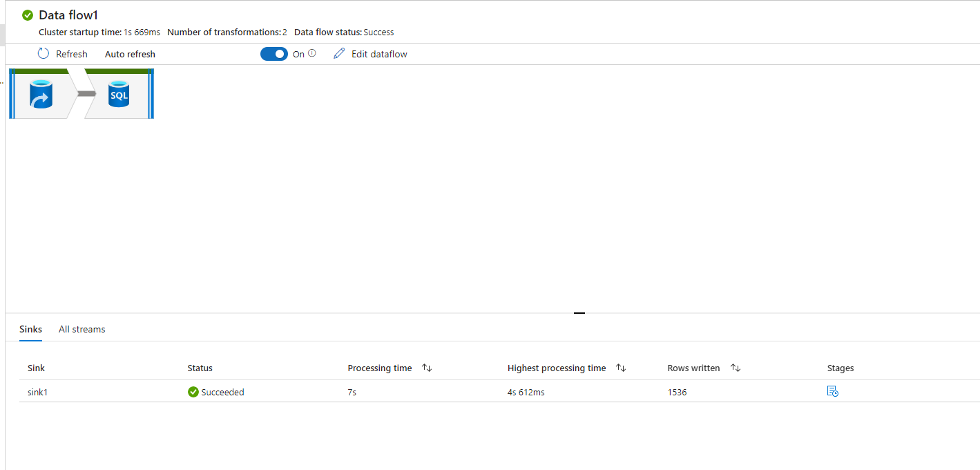
Task: Toggle sorting on Highest processing time column
Action: pyautogui.click(x=620, y=368)
